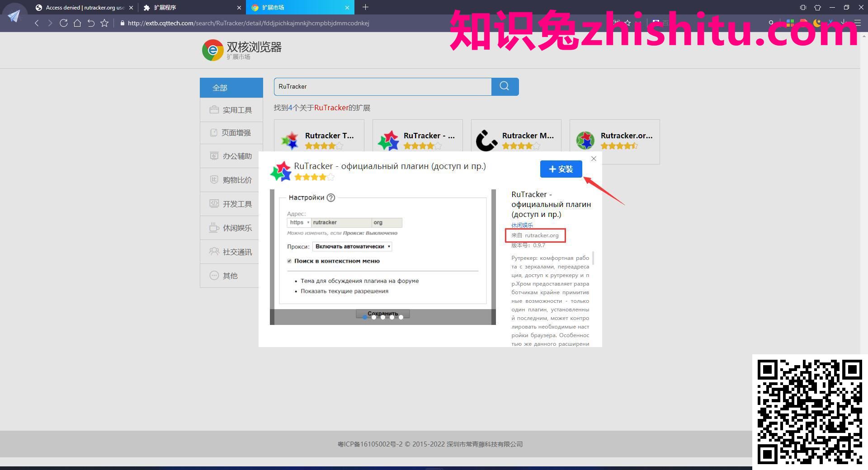Close the active 扩展市场 tab
This screenshot has width=868, height=470.
[347, 8]
